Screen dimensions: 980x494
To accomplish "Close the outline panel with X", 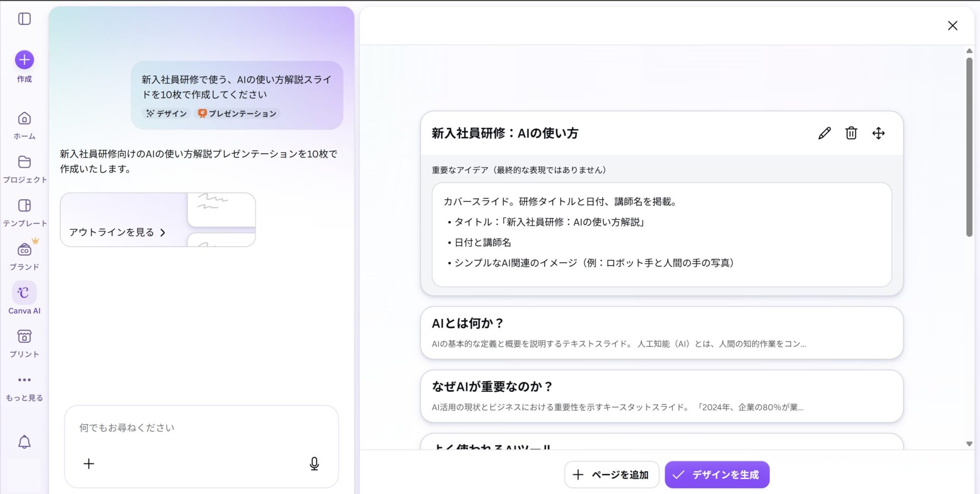I will click(x=952, y=26).
